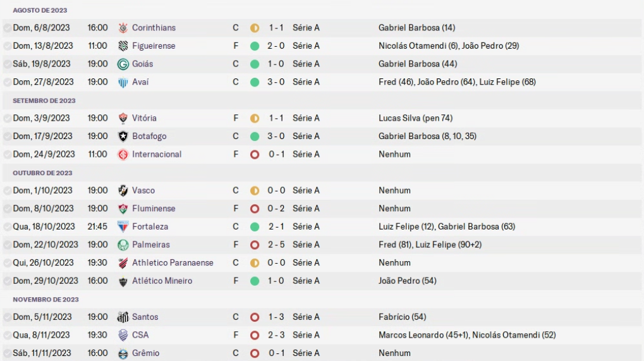Click the Grêmio club crest icon
Screen dimensions: 644x361
[x=123, y=353]
